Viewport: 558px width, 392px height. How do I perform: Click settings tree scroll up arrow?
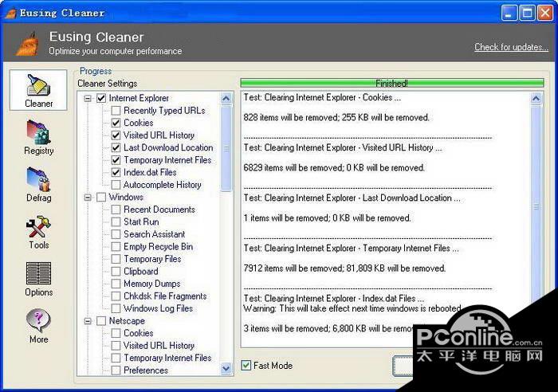(x=226, y=99)
